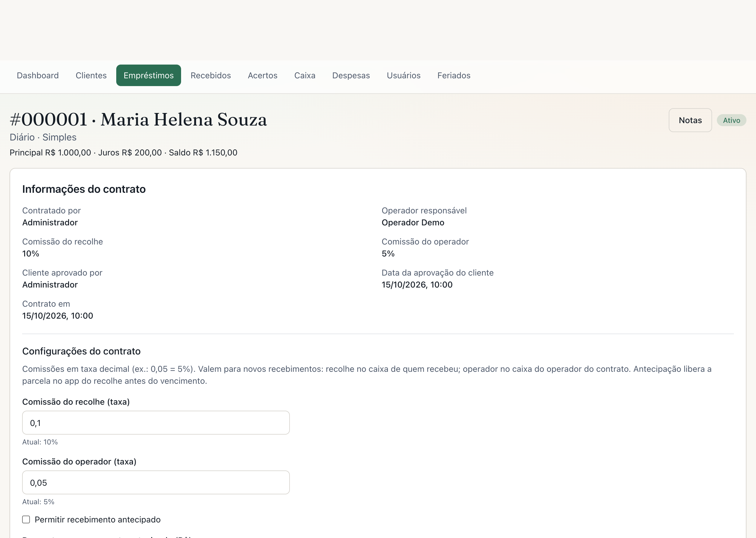Focus the Comissão do operador (taxa) field

156,482
